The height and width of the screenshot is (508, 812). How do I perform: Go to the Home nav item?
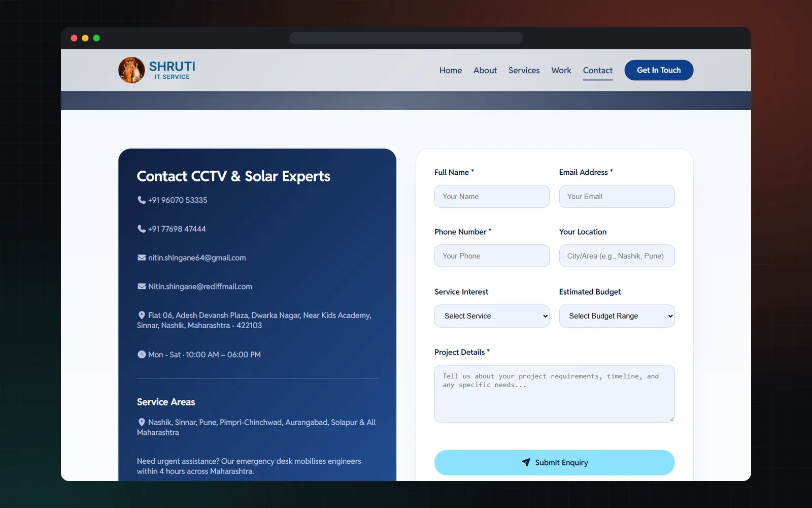click(451, 70)
